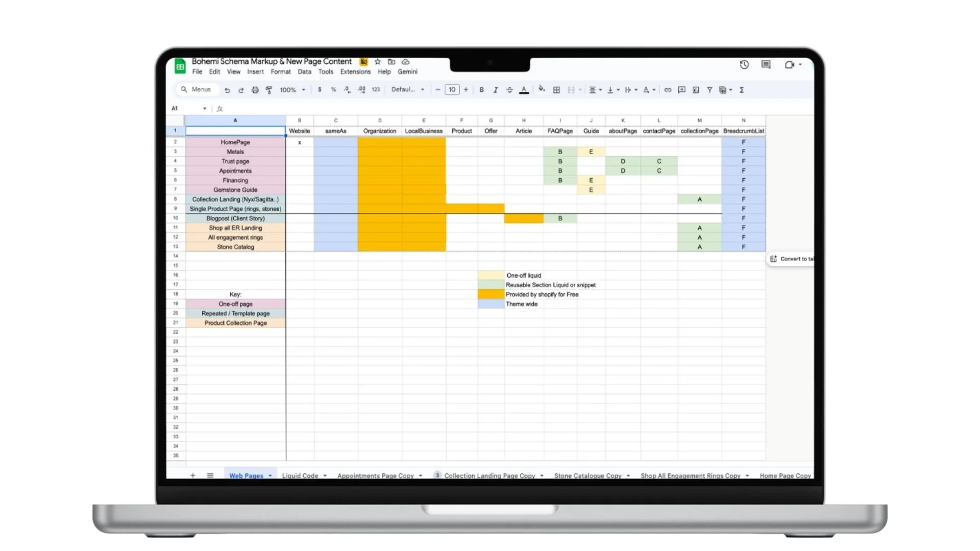Open the zoom level dropdown
The height and width of the screenshot is (551, 980).
[291, 89]
